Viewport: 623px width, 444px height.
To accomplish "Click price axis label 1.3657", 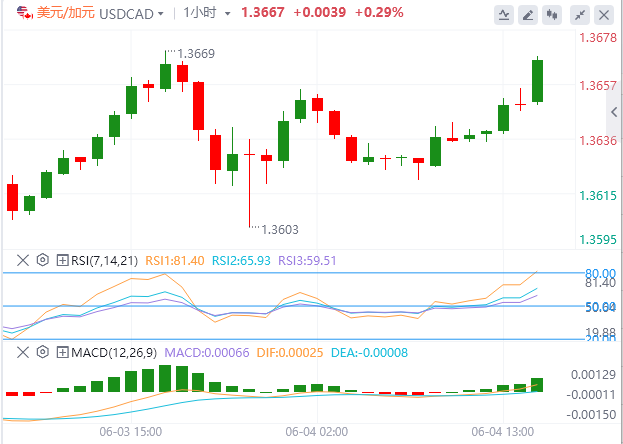I will [598, 85].
